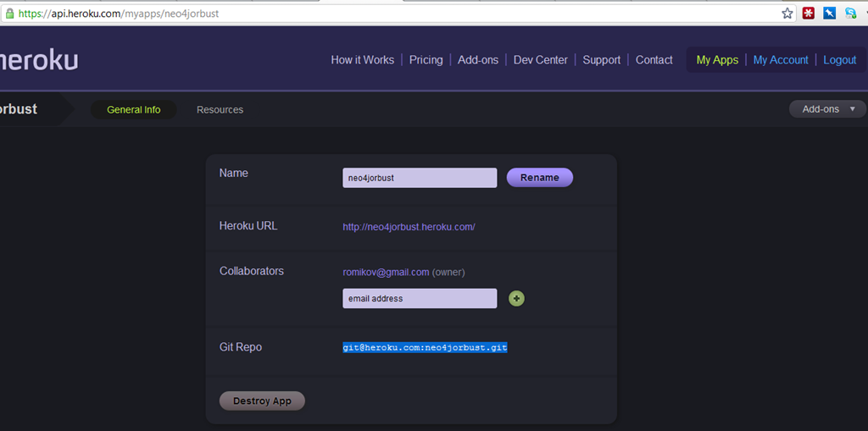The height and width of the screenshot is (431, 868).
Task: Click the Heroku logo
Action: coord(38,60)
